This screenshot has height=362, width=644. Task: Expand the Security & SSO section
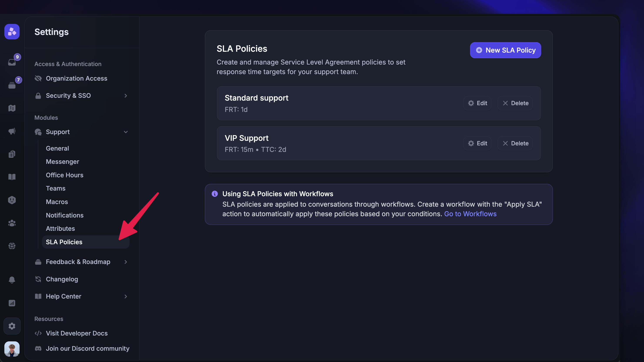pyautogui.click(x=126, y=96)
